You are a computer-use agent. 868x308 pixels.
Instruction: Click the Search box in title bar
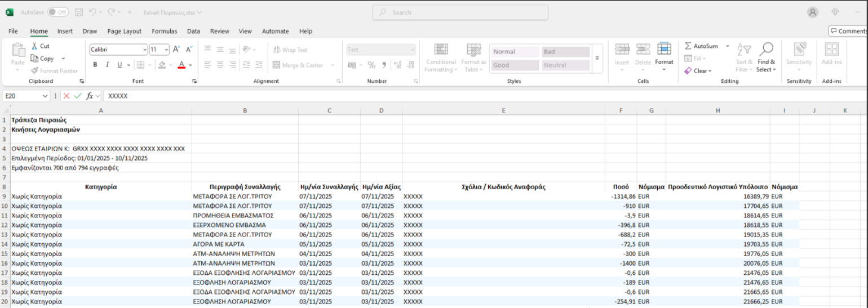(460, 12)
